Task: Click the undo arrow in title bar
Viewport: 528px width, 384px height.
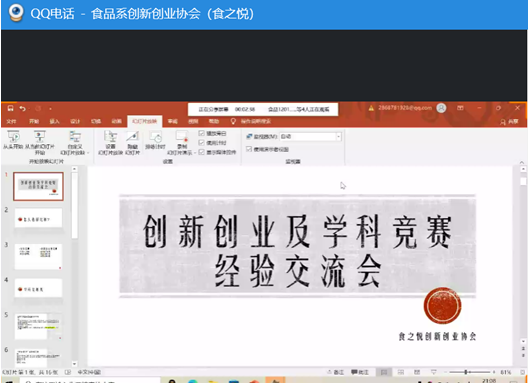Action: (x=23, y=108)
